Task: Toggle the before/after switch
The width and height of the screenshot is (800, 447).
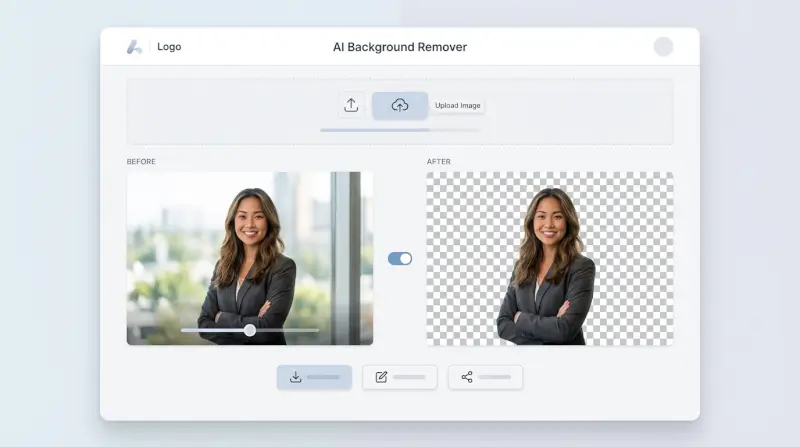Action: [400, 259]
